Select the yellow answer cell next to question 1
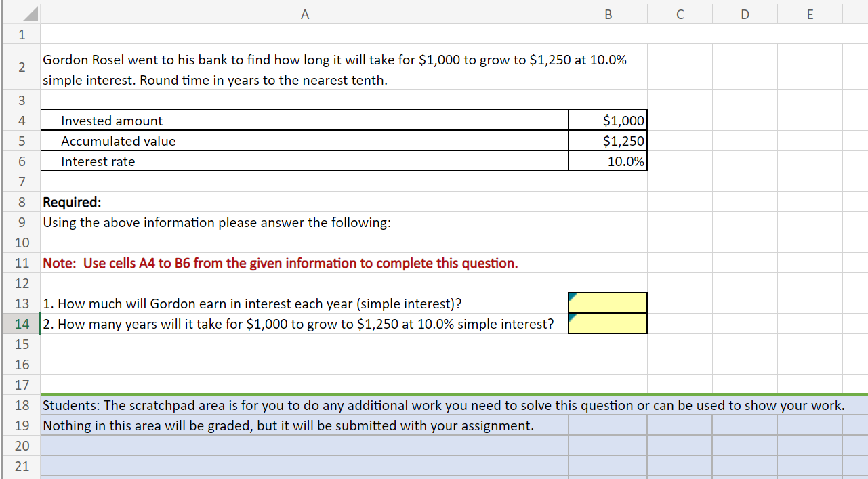This screenshot has height=479, width=868. point(607,303)
